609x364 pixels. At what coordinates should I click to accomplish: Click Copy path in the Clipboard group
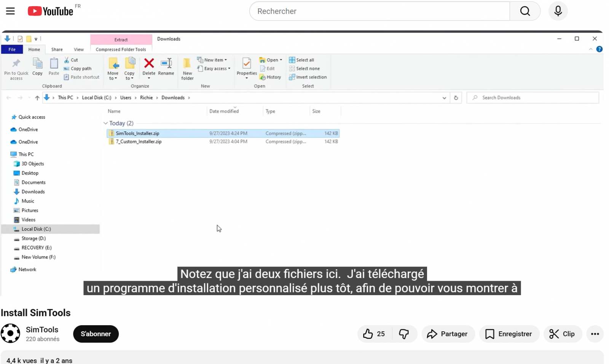(x=78, y=68)
